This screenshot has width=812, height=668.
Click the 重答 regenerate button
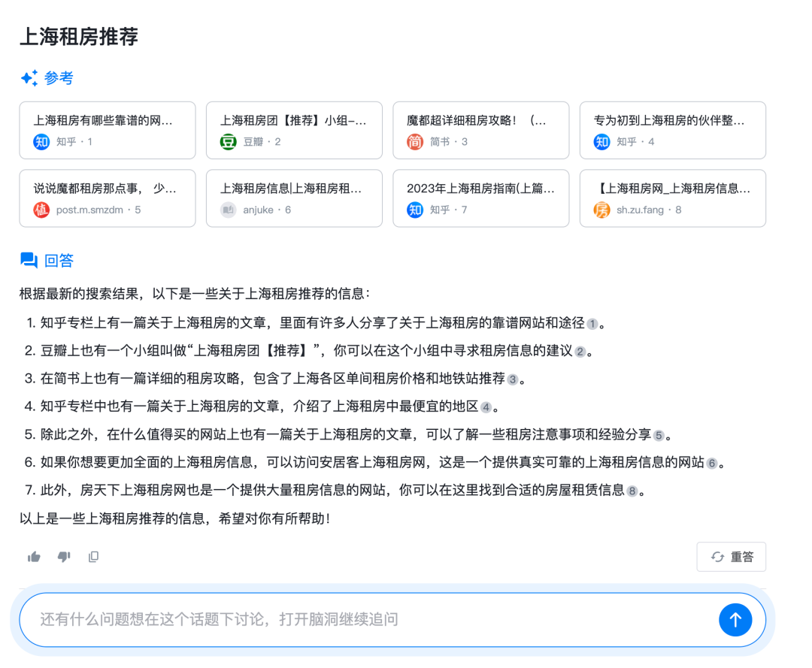(x=732, y=557)
